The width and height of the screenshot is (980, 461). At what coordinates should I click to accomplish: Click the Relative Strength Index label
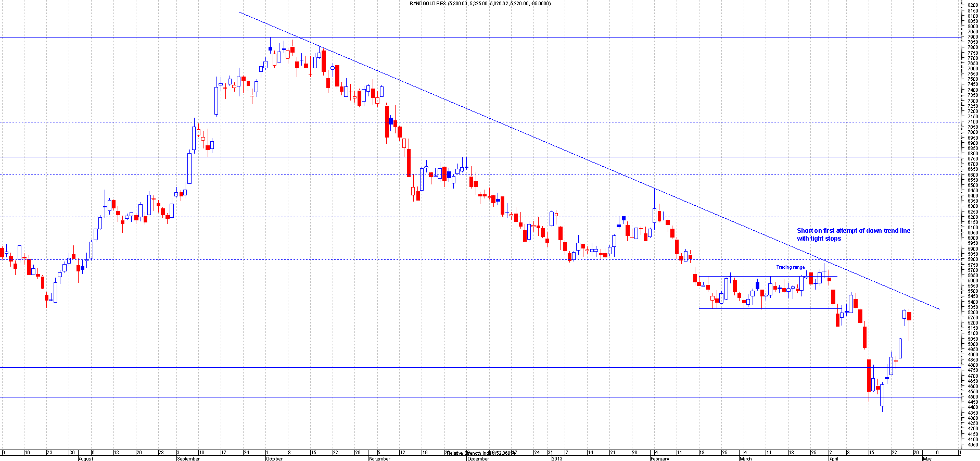coord(479,453)
